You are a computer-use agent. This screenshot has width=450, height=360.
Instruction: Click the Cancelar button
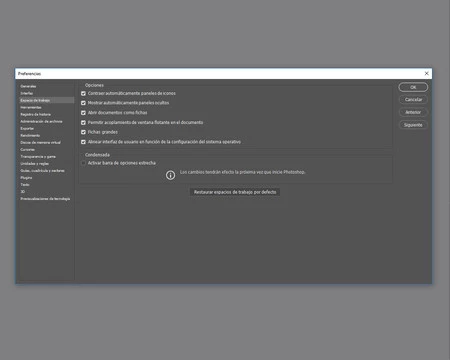click(413, 100)
